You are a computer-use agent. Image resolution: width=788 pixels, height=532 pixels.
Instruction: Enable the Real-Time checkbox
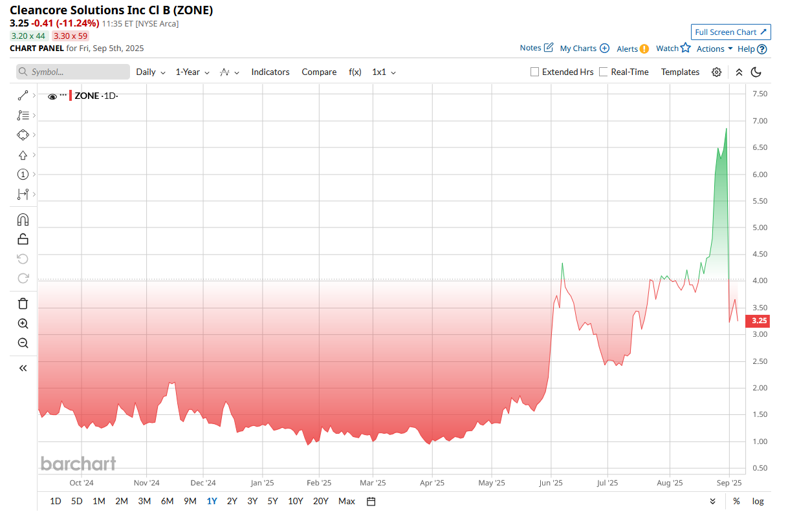click(x=604, y=72)
